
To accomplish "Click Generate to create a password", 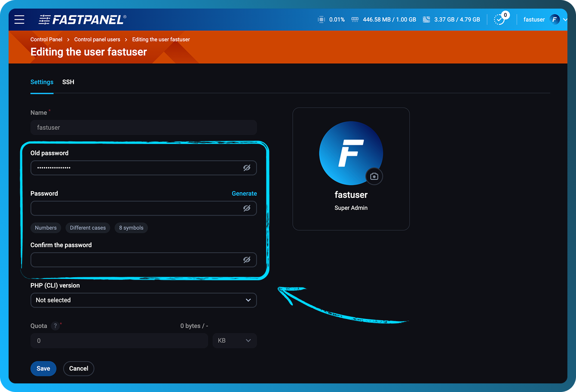I will (244, 193).
